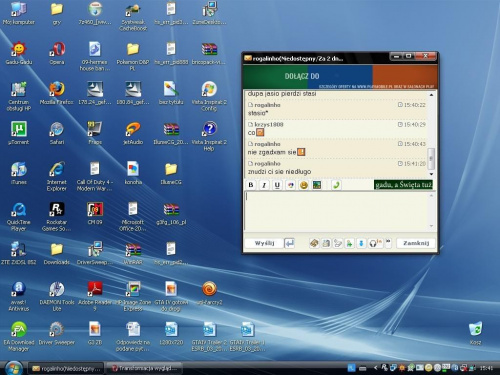Click the Wyślij send button
Image resolution: width=500 pixels, height=375 pixels.
264,243
